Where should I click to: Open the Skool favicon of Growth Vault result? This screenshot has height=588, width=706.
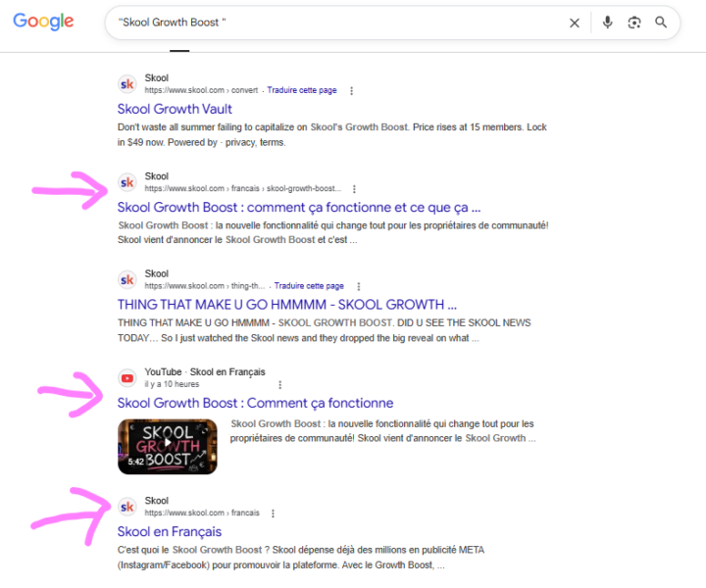tap(127, 84)
